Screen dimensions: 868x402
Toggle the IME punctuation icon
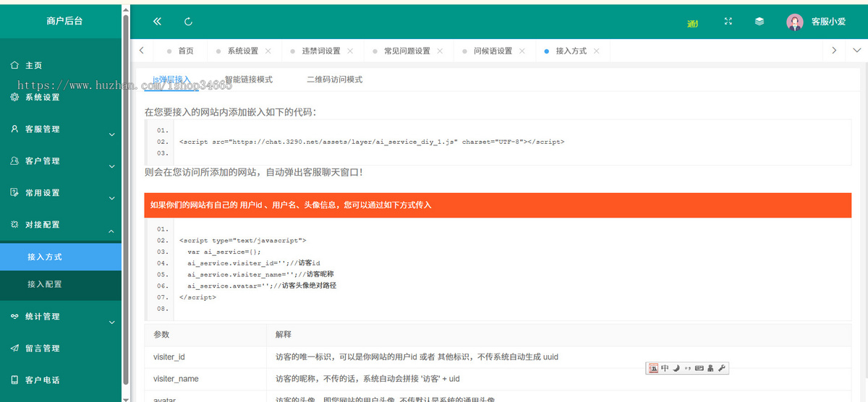coord(687,368)
